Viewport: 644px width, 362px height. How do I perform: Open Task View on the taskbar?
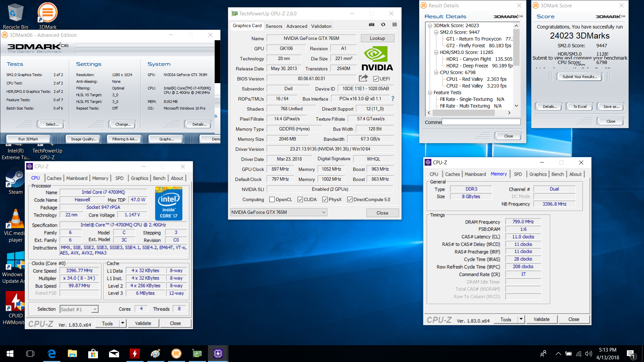point(30,354)
